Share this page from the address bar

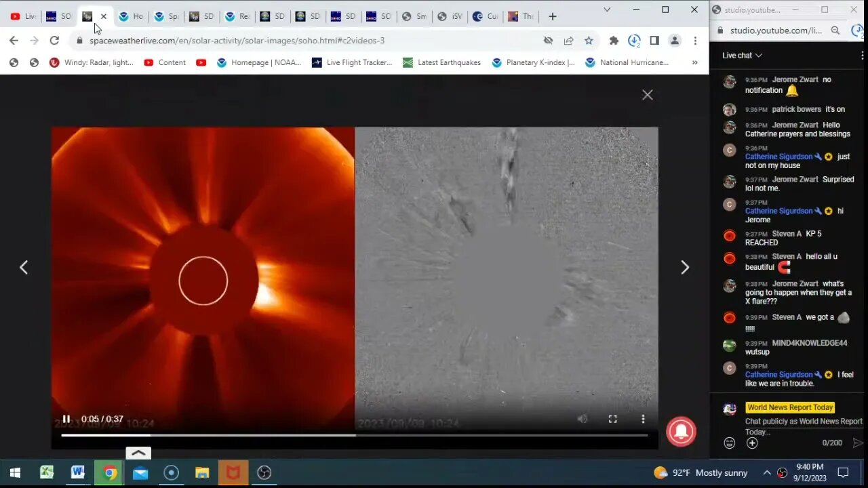coord(568,41)
